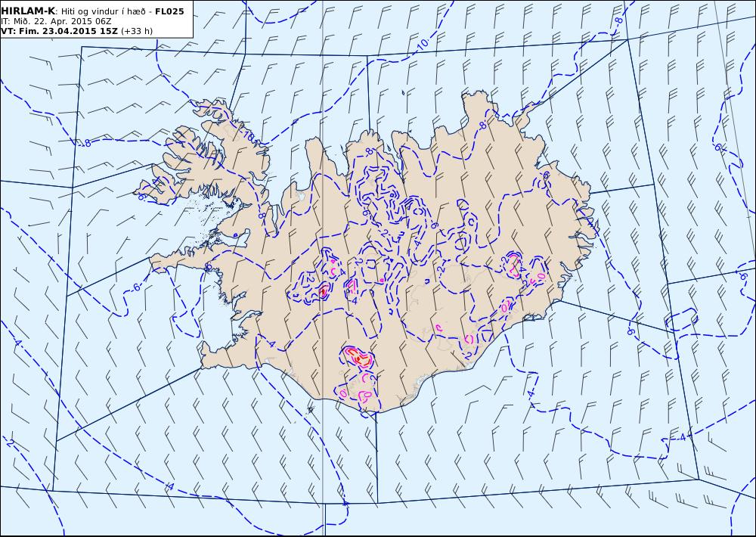Click the 'IT: Mið. 22. Apr. 2015 06Z' line
The height and width of the screenshot is (537, 756).
[x=57, y=22]
